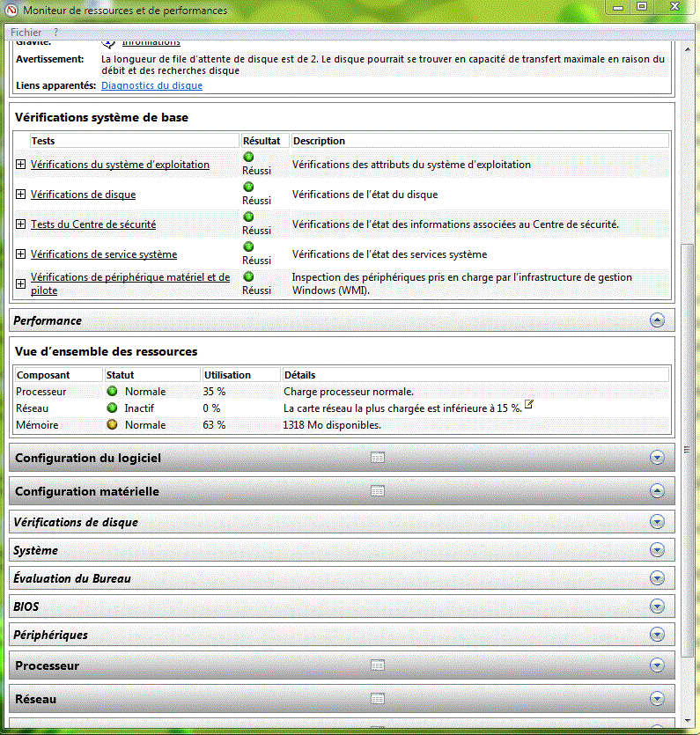Click the Composant column header

pyautogui.click(x=59, y=375)
